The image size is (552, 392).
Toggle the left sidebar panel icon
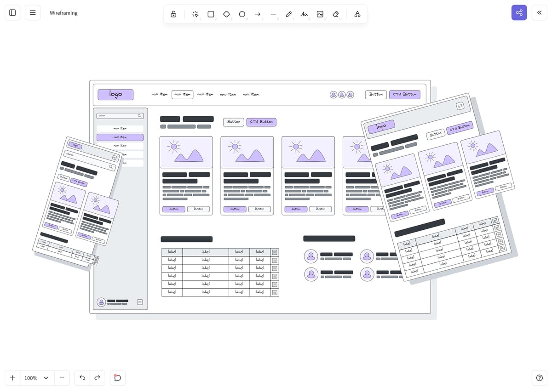click(x=12, y=12)
